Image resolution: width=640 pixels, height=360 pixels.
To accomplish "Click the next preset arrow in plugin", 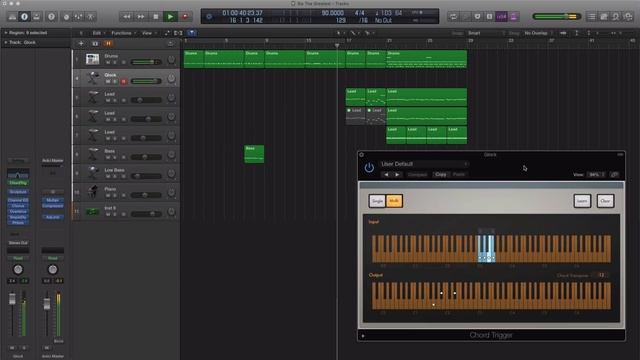I will 397,175.
